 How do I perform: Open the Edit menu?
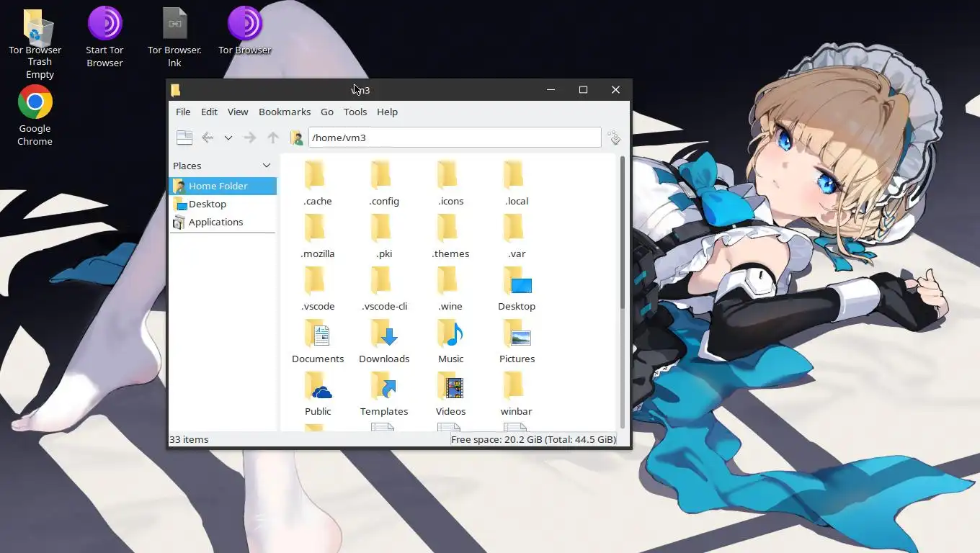point(209,112)
